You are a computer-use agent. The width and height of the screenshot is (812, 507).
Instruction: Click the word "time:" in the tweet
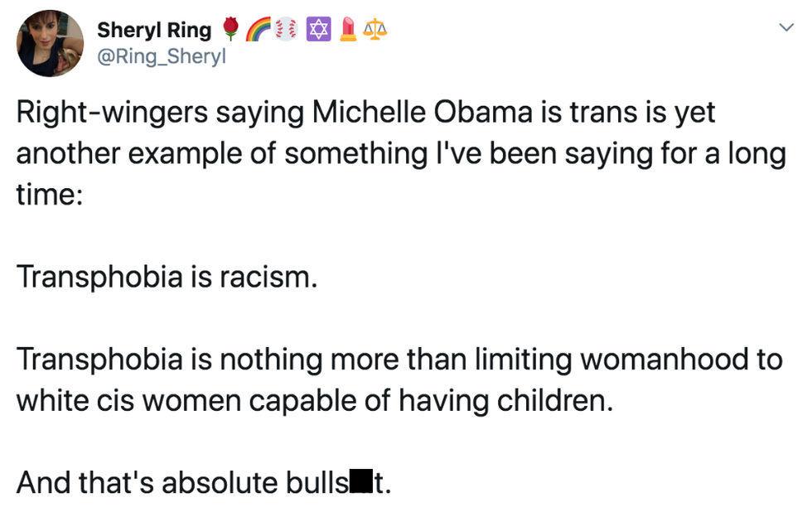[x=50, y=195]
